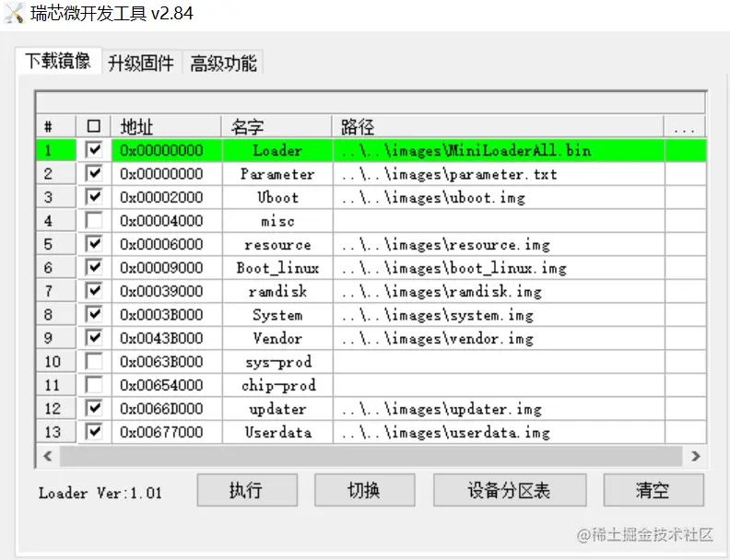Click the right scroll arrow of table
Viewport: 730px width, 560px height.
696,456
